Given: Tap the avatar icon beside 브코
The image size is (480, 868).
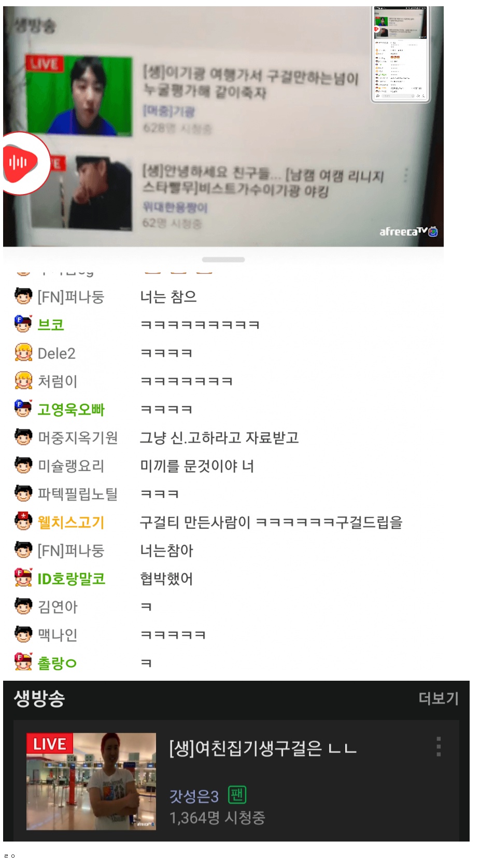Looking at the screenshot, I should (23, 324).
